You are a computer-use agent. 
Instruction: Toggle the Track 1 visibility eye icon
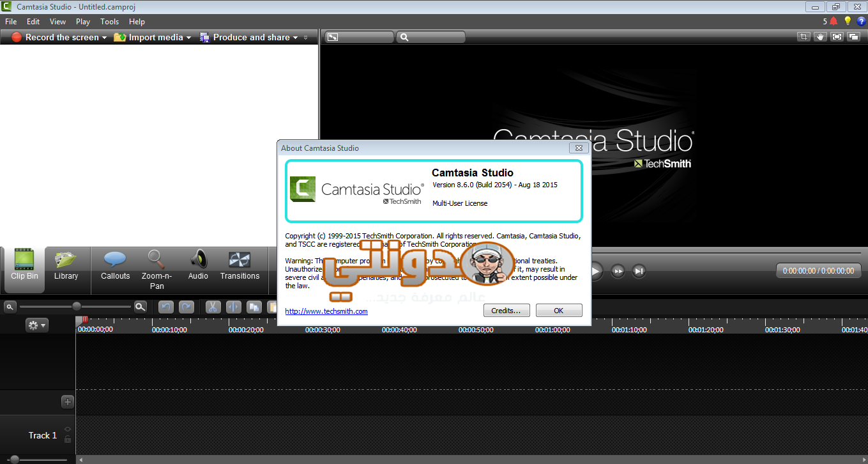pos(68,429)
